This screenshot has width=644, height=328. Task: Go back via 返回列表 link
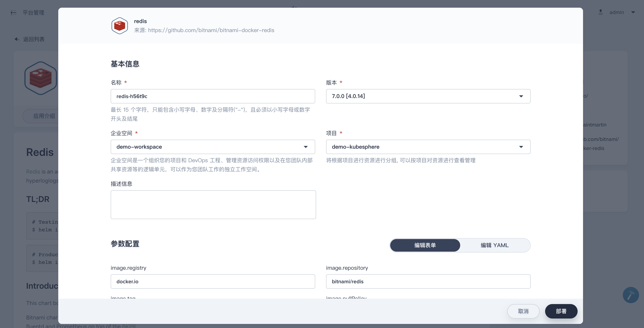pyautogui.click(x=34, y=39)
